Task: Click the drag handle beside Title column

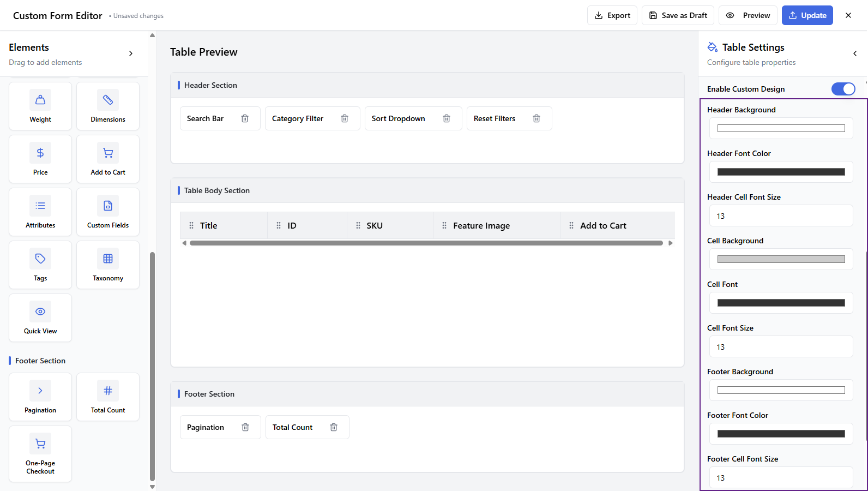Action: [191, 225]
